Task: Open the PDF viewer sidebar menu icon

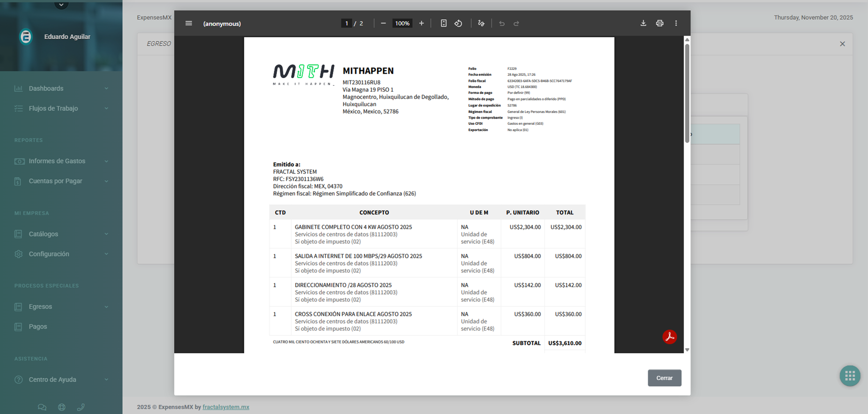Action: (189, 23)
